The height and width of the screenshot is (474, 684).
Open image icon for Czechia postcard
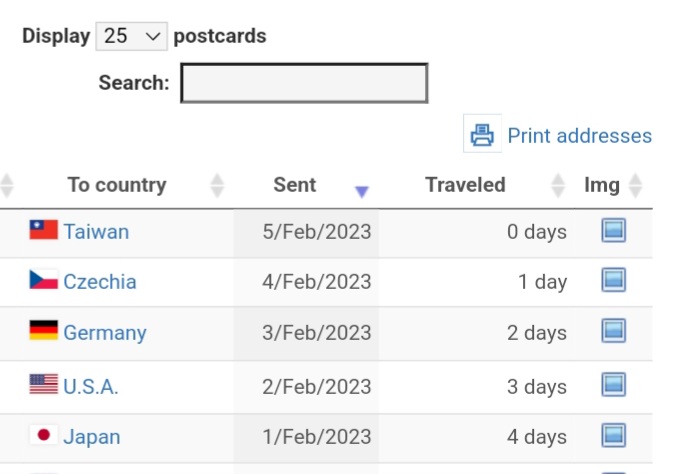[x=613, y=280]
